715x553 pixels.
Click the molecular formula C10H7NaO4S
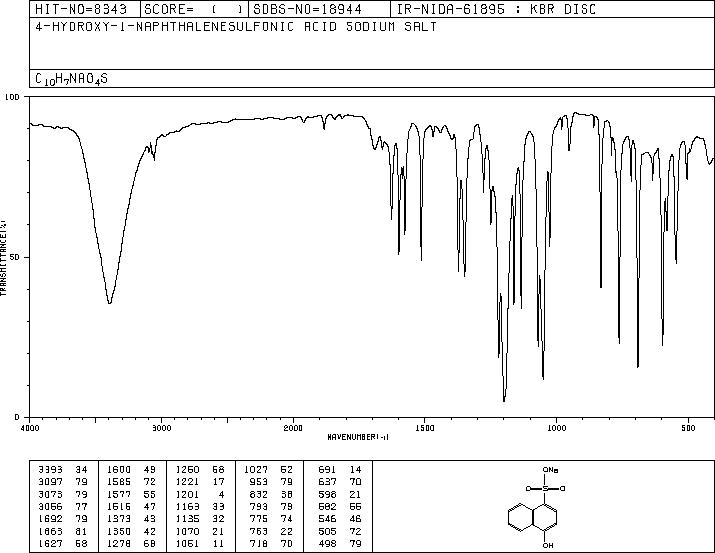72,79
